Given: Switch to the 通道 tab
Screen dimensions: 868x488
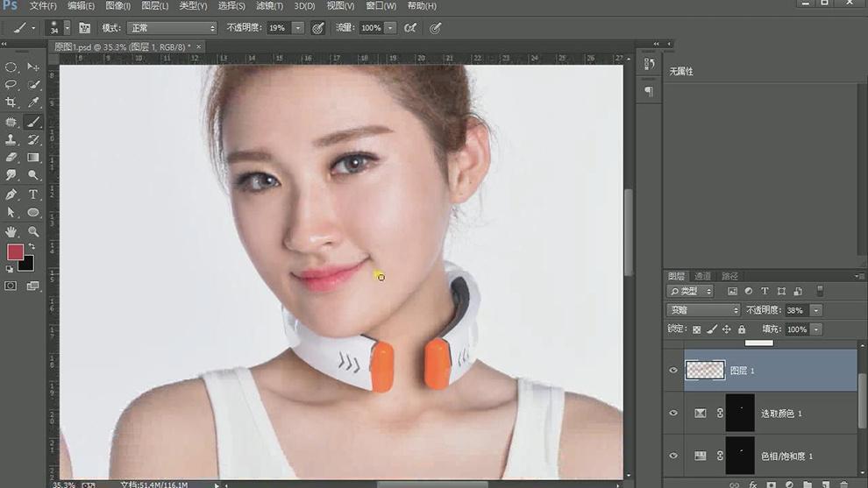Looking at the screenshot, I should tap(702, 276).
